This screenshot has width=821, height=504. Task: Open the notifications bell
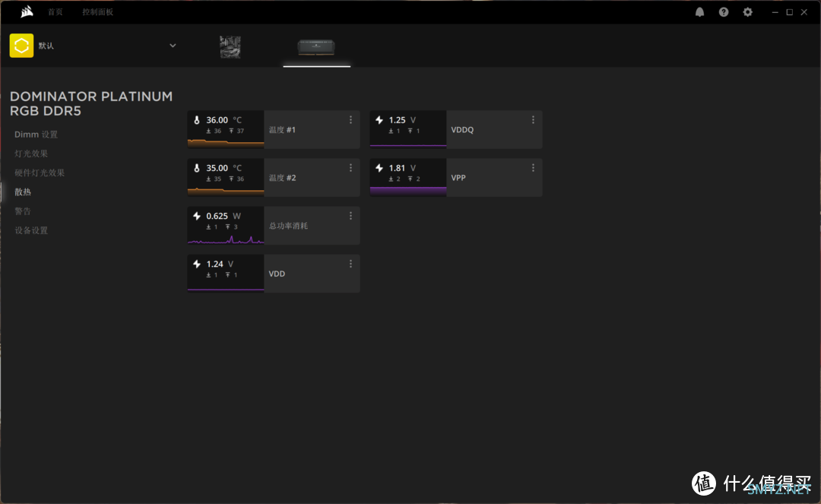[699, 12]
